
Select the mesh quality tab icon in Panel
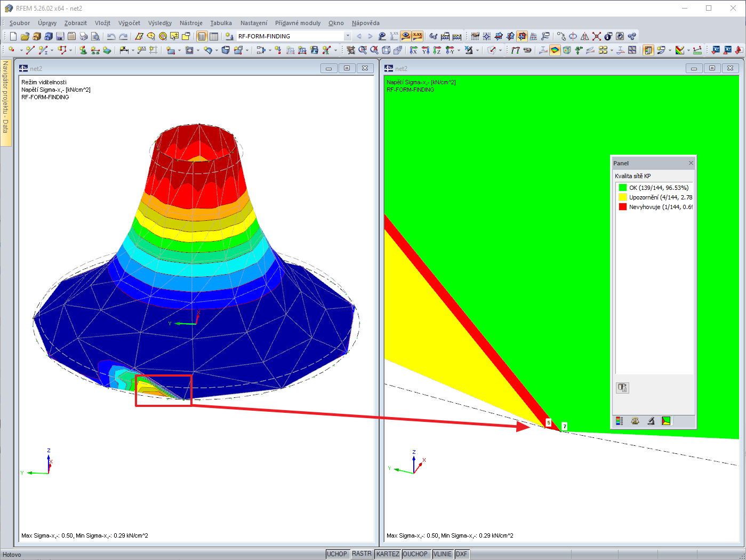pos(666,421)
